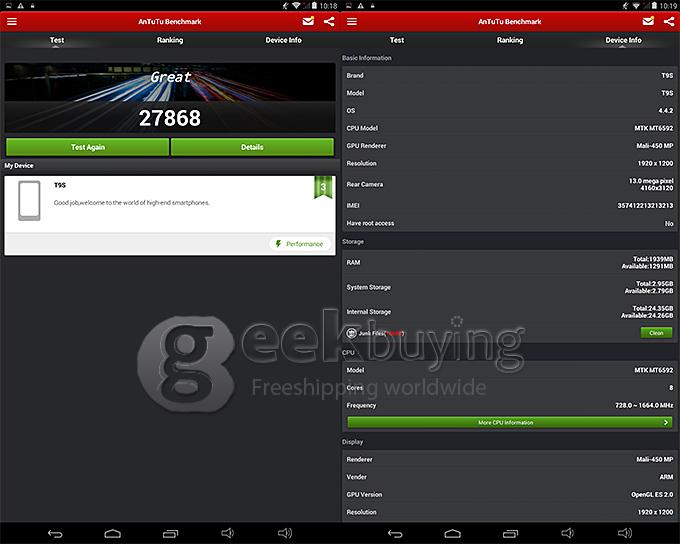Tap the RAM Total 1939MB row
680x544 pixels.
(x=510, y=262)
